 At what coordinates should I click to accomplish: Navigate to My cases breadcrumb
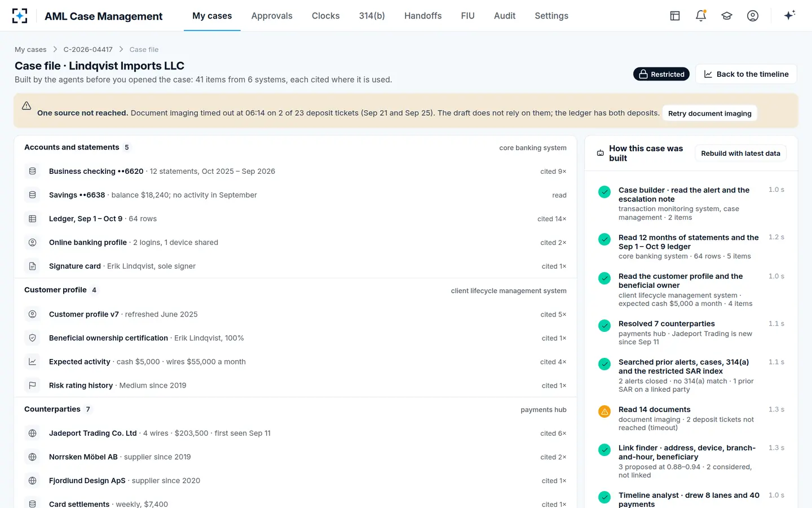click(30, 50)
